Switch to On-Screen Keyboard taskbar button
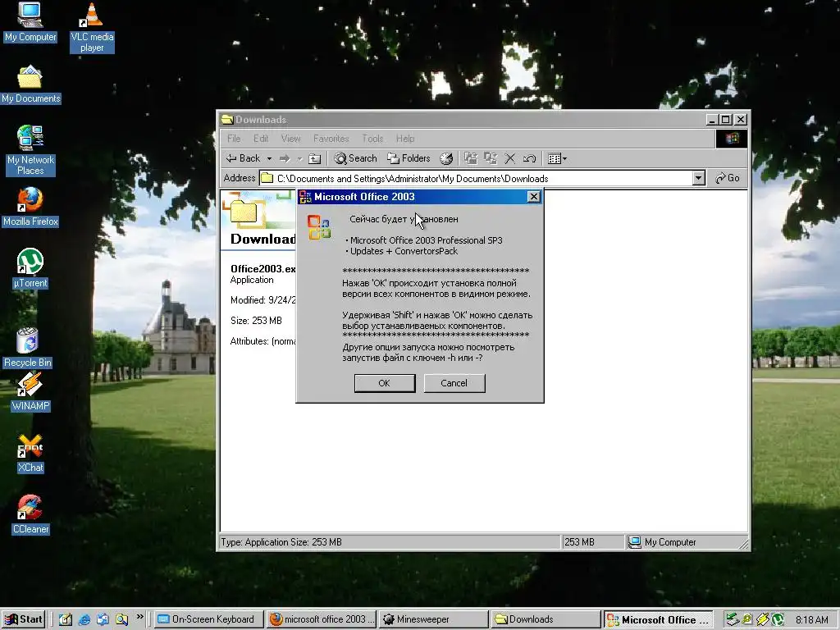This screenshot has height=630, width=840. 209,619
